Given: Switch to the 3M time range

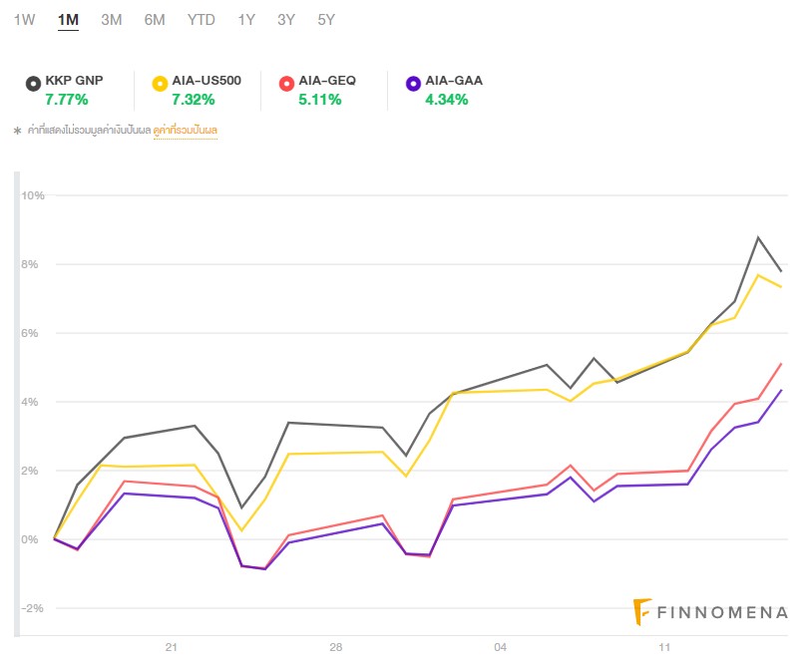Looking at the screenshot, I should [x=111, y=20].
